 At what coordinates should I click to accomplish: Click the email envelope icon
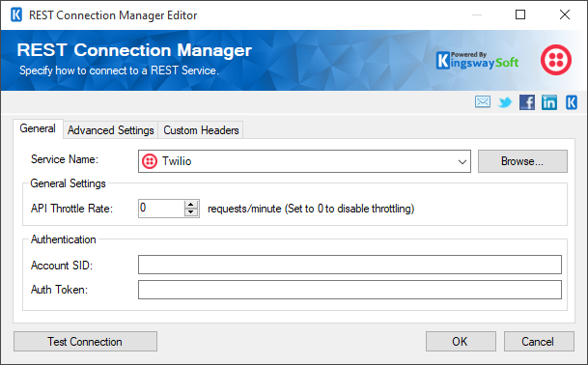482,101
